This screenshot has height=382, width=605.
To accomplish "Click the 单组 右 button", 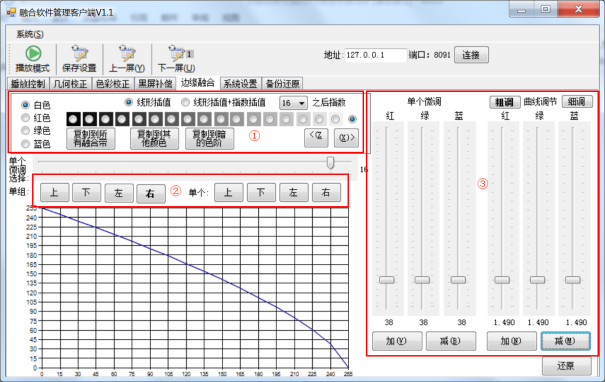I will pos(151,193).
